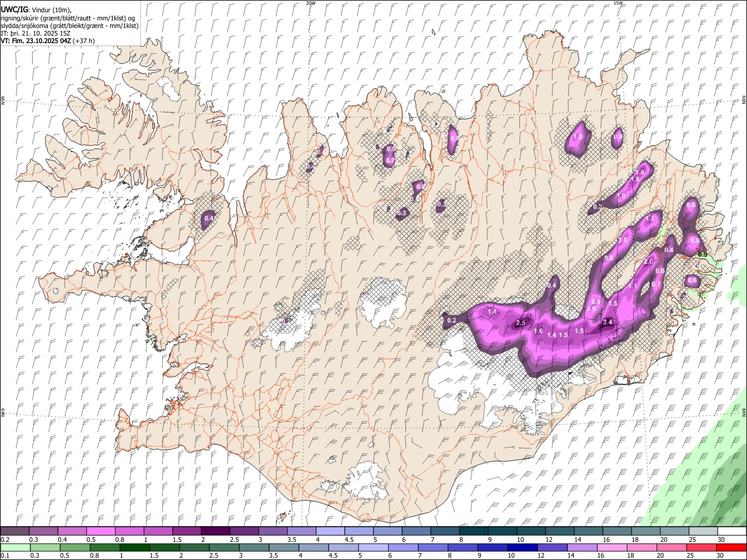The height and width of the screenshot is (560, 747).
Task: Click the 0.1 label in the bottom legend row
Action: [x=4, y=556]
